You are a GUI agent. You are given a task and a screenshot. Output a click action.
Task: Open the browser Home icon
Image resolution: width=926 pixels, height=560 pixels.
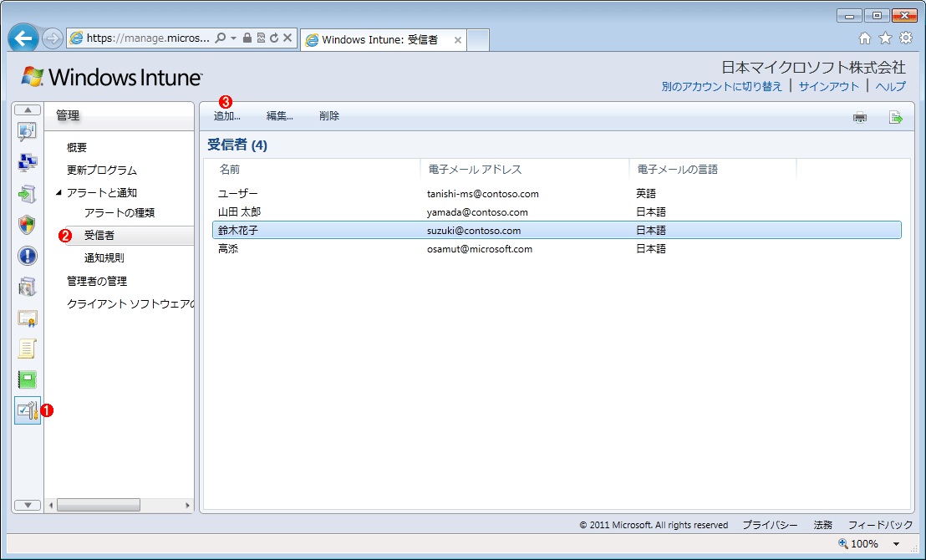(865, 38)
